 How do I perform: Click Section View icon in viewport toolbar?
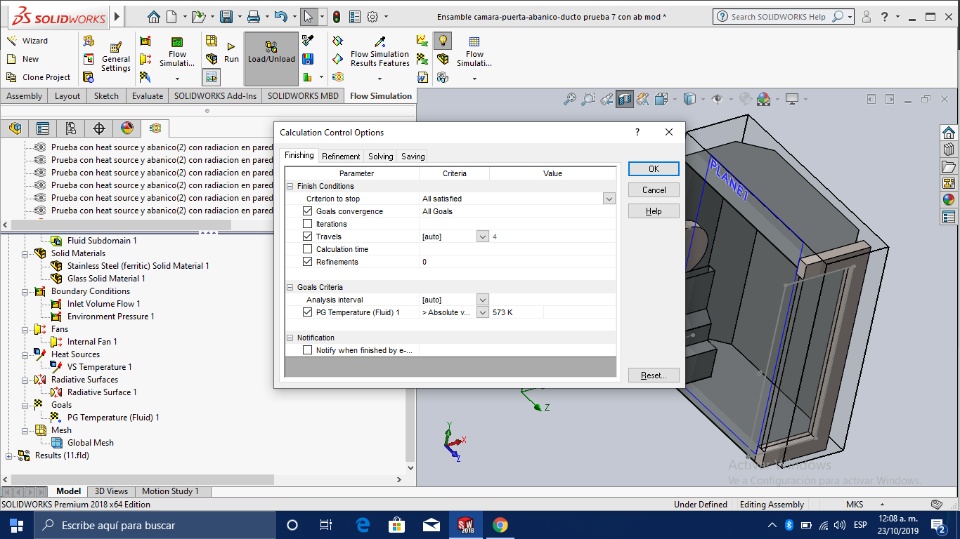coord(624,99)
